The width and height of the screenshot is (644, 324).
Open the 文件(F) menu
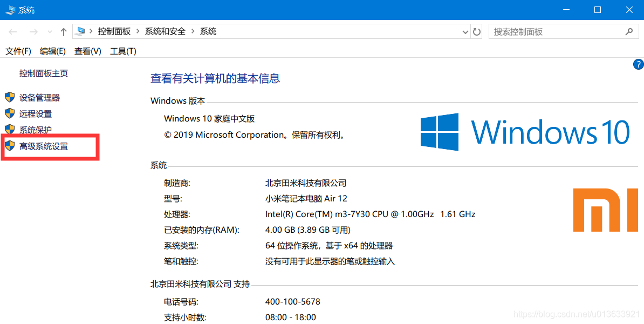click(18, 51)
